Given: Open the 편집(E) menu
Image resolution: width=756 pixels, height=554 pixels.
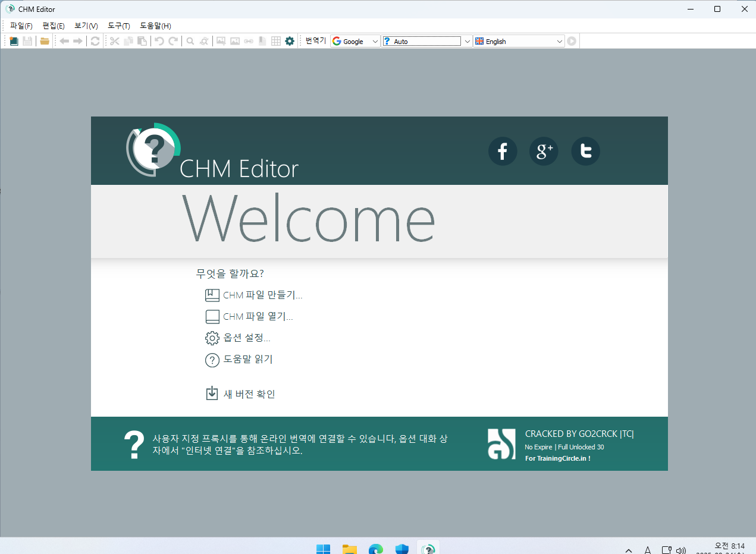Looking at the screenshot, I should coord(54,26).
